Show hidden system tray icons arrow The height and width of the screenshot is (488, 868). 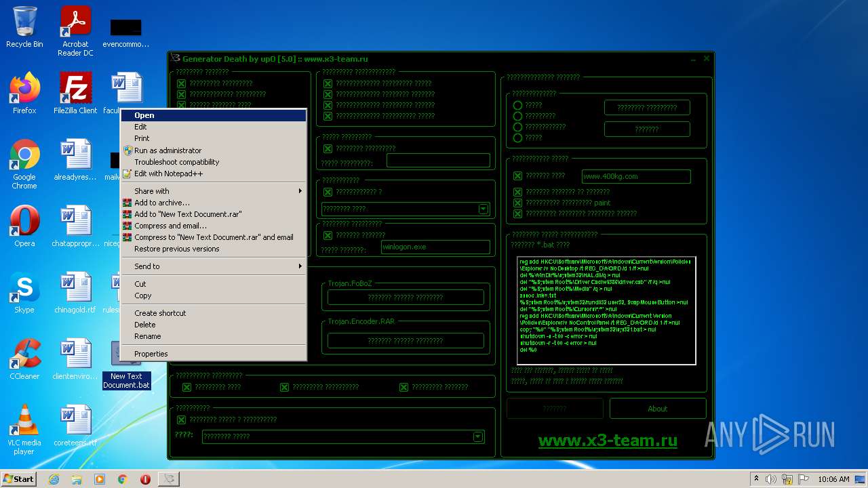[756, 479]
